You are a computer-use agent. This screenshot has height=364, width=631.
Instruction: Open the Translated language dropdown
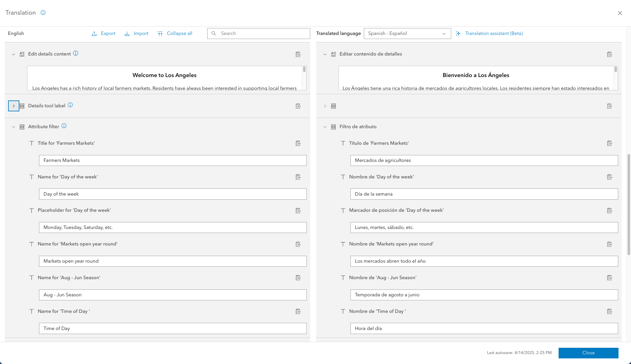coord(407,34)
